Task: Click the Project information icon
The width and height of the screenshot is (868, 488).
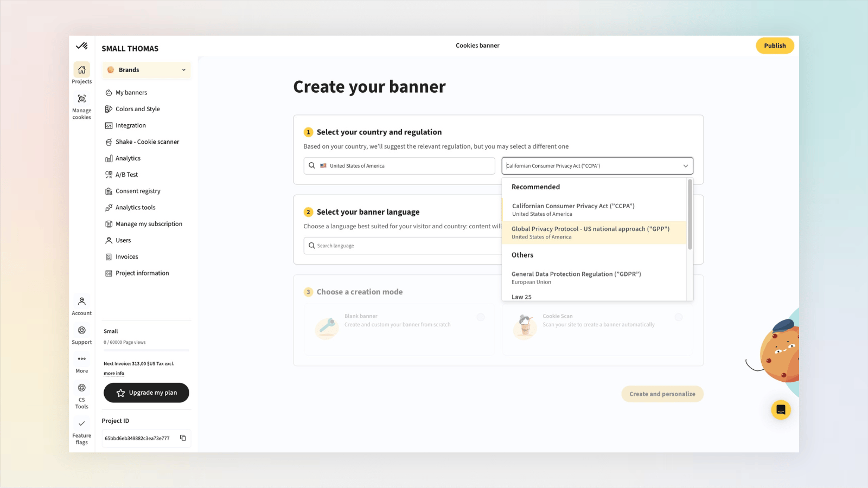Action: click(x=108, y=273)
